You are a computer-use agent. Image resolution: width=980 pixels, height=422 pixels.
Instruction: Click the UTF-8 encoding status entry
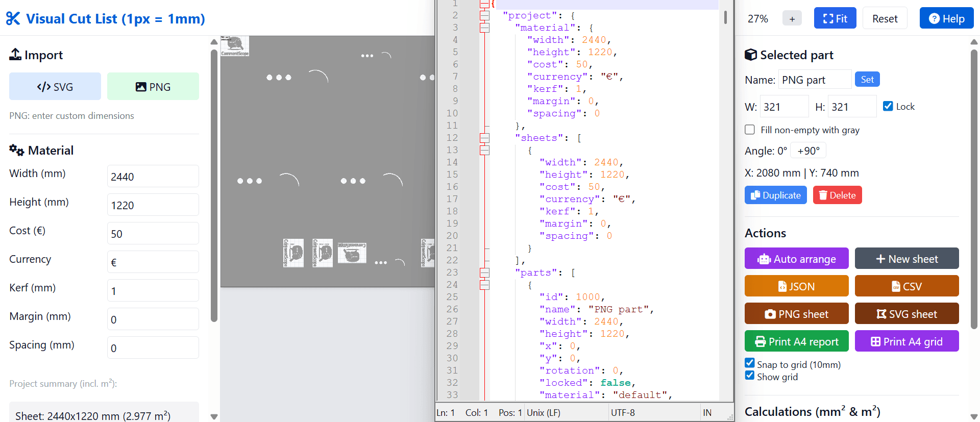coord(623,412)
